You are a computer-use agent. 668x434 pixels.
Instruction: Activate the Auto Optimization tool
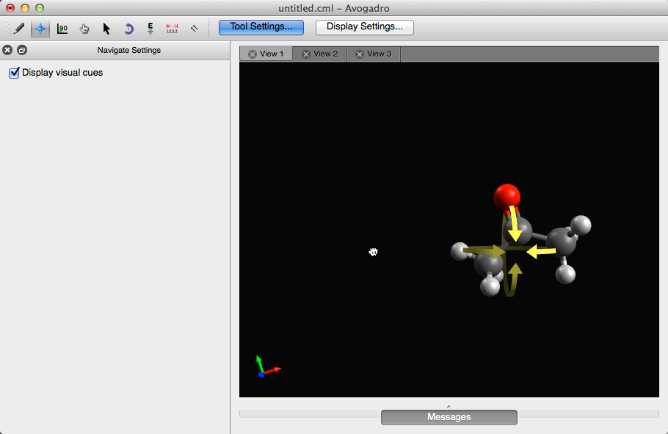click(150, 28)
